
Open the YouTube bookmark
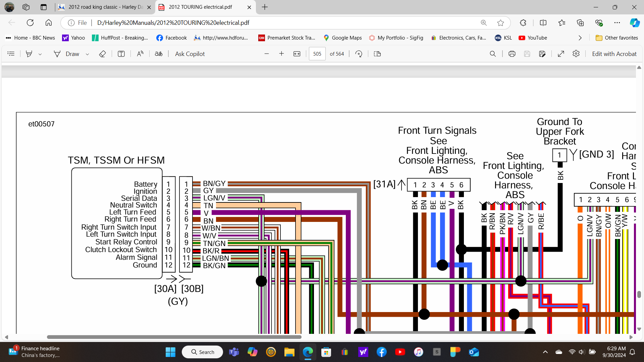(533, 38)
